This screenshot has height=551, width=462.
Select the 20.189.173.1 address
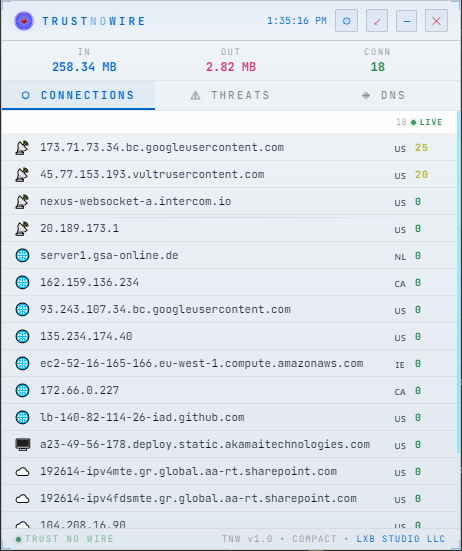79,229
